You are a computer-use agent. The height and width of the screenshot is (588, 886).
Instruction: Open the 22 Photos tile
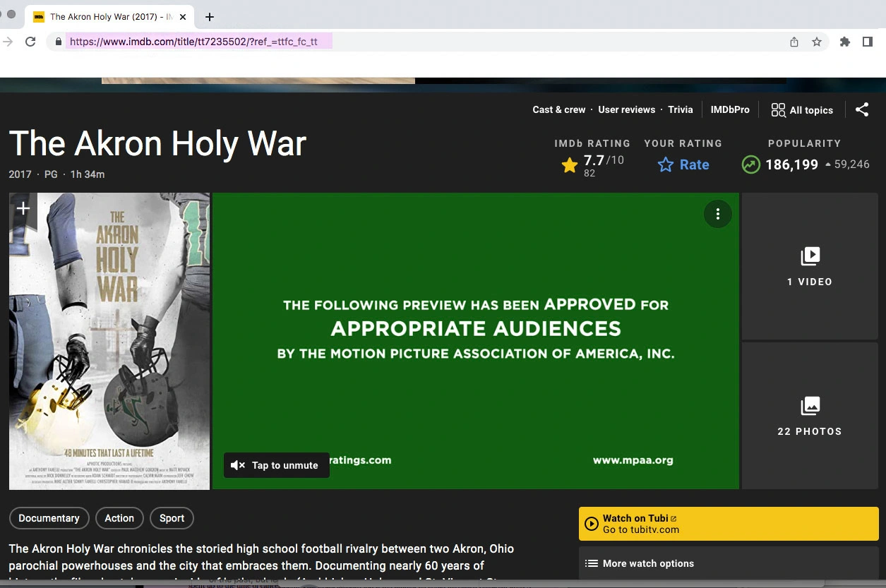[810, 416]
